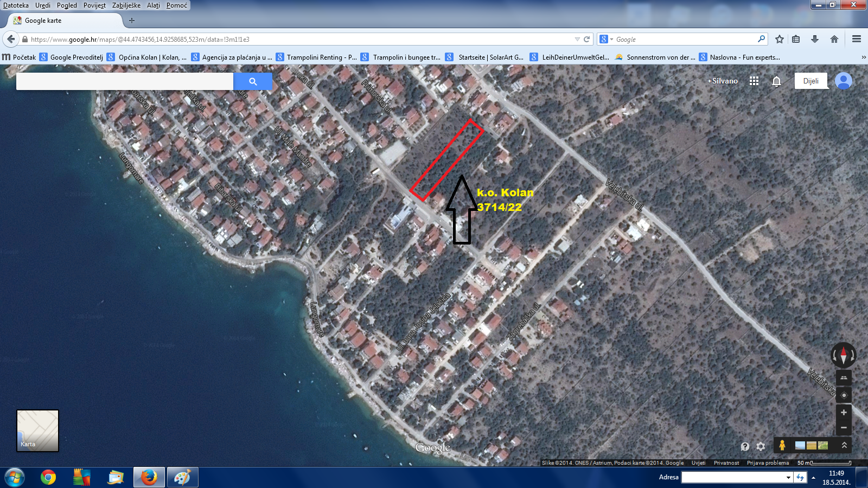Open the search engine selector dropdown

click(606, 39)
